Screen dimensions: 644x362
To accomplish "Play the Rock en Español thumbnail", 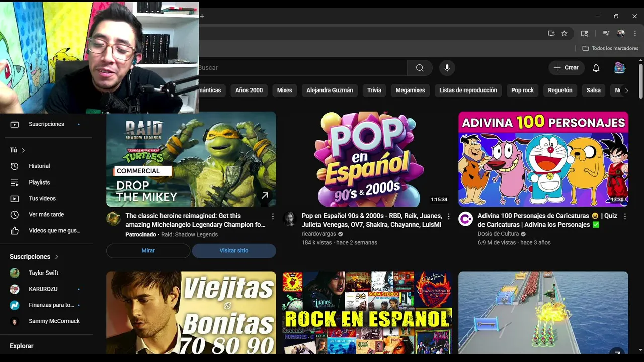I will [x=367, y=312].
